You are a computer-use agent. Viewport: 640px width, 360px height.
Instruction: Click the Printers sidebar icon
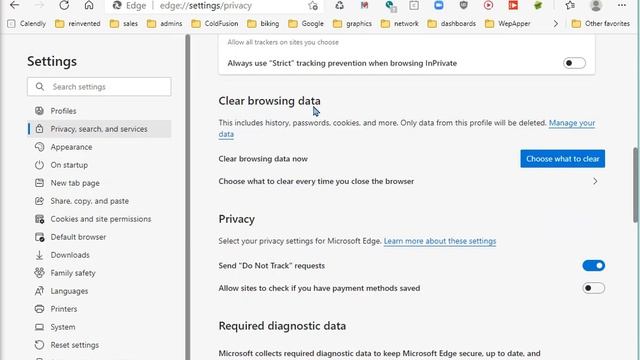pos(39,309)
